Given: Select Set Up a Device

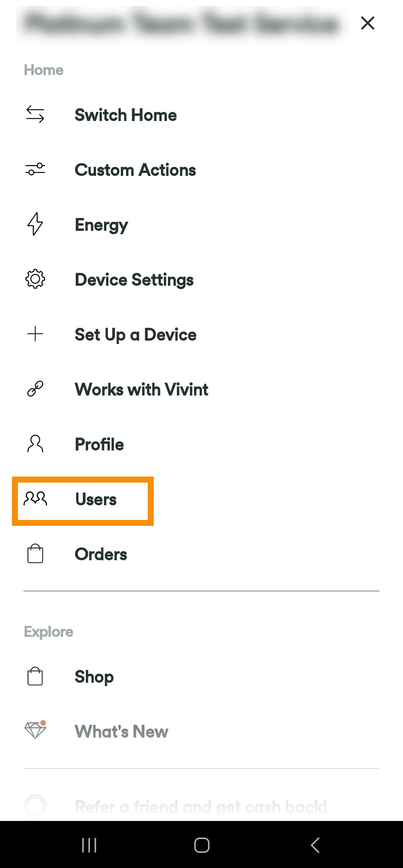Looking at the screenshot, I should (x=135, y=334).
